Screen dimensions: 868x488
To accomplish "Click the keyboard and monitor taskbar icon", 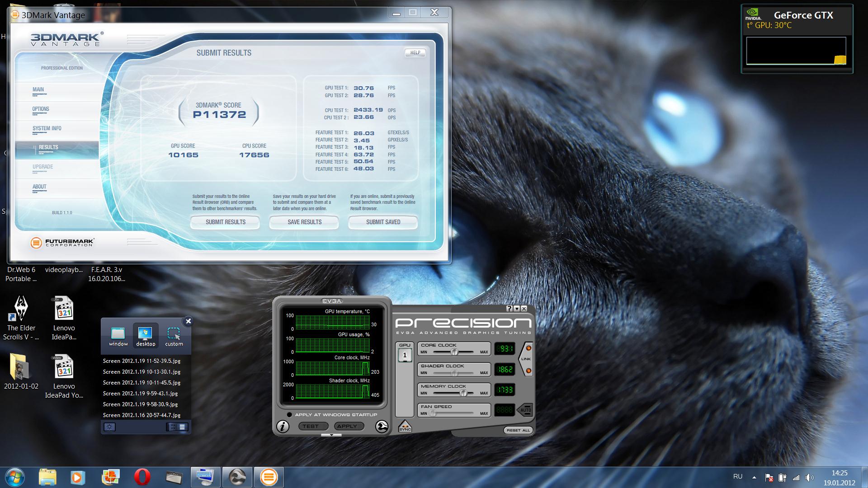I will pyautogui.click(x=205, y=477).
